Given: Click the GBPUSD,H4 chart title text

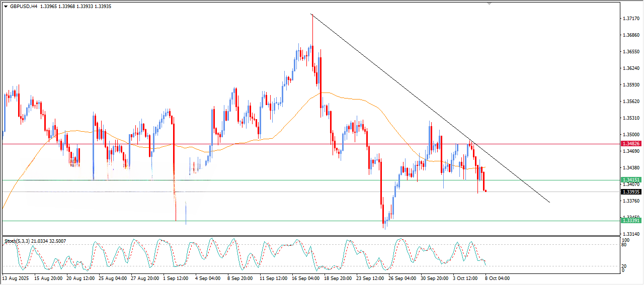Looking at the screenshot, I should tap(23, 7).
